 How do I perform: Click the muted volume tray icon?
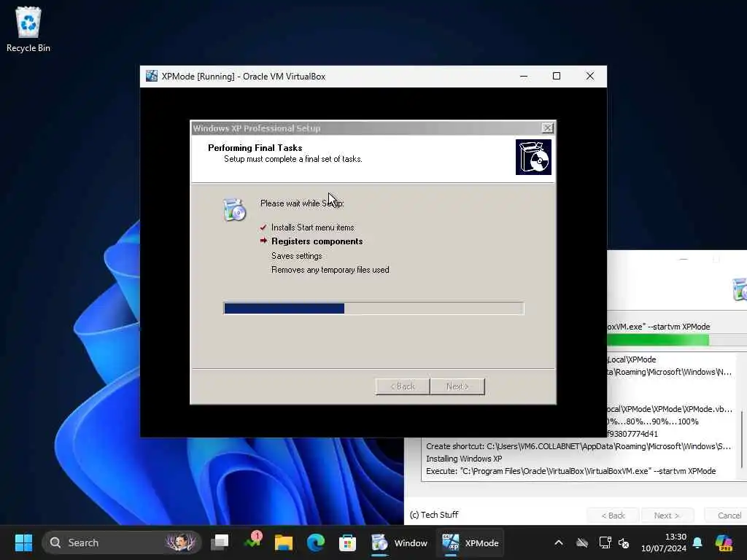coord(624,542)
